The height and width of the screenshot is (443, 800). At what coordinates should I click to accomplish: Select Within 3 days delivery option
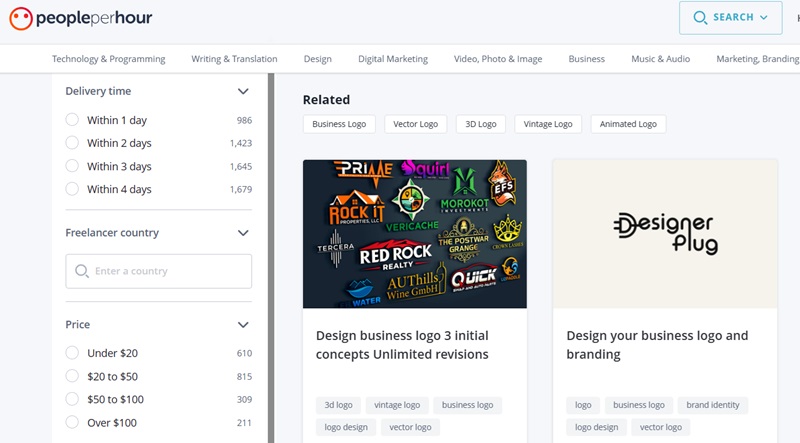point(72,166)
